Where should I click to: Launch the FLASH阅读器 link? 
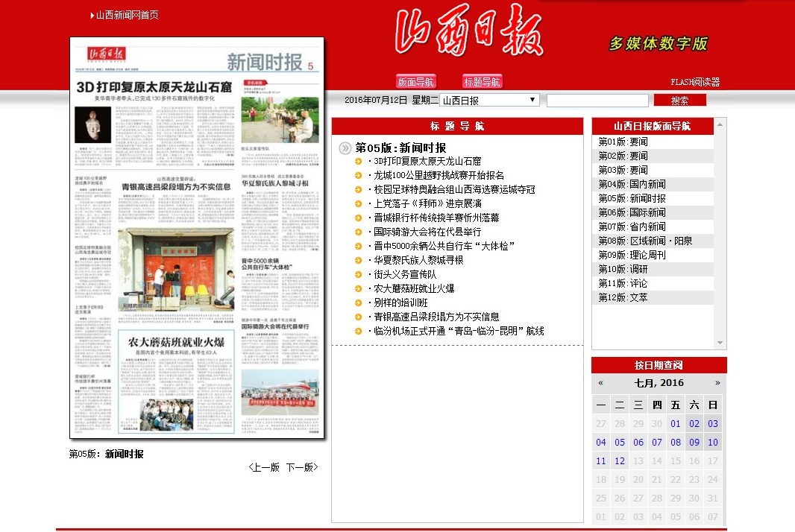[695, 82]
